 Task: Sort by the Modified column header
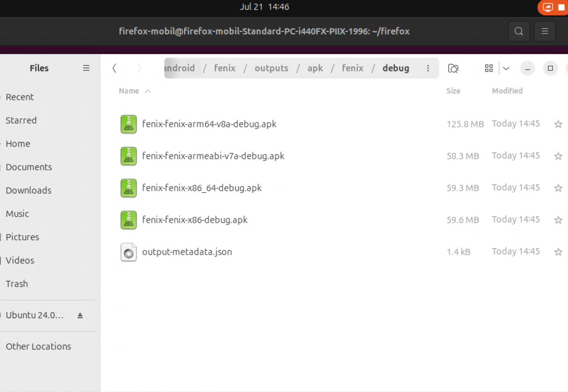coord(507,91)
